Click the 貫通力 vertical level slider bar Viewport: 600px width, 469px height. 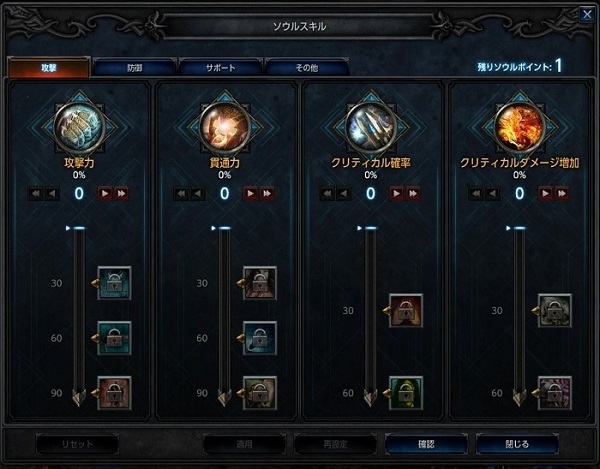[225, 316]
